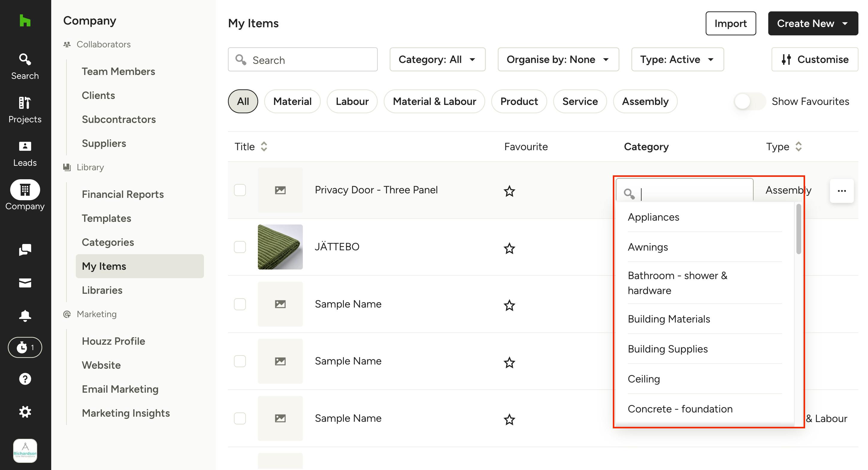Focus the category dropdown search box
Viewport: 868px width, 470px height.
coord(684,191)
